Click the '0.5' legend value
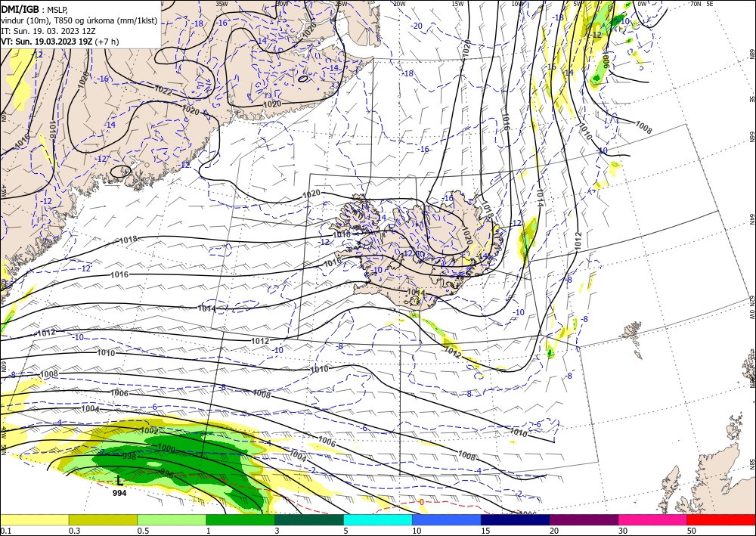 142,531
